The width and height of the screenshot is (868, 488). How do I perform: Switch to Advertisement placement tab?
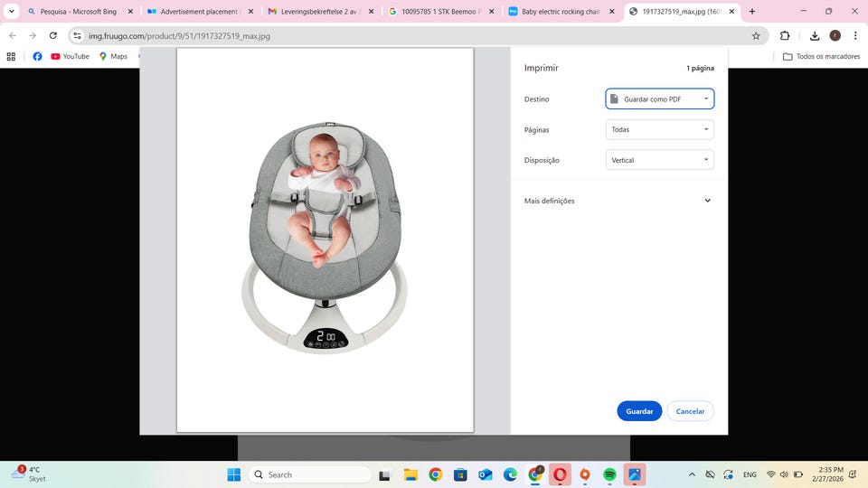click(198, 11)
